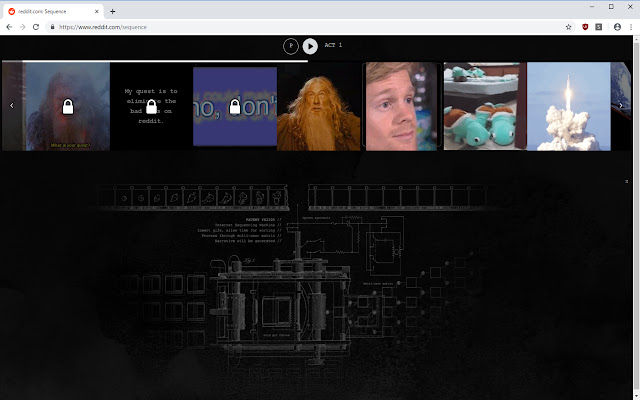The image size is (640, 400).
Task: Click the round play button beside ACT 1
Action: (x=310, y=46)
